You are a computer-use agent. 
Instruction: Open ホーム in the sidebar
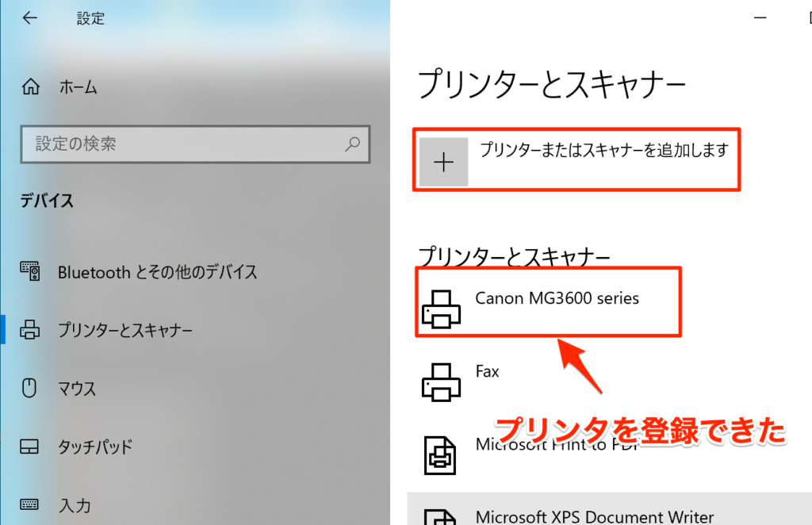[x=79, y=87]
